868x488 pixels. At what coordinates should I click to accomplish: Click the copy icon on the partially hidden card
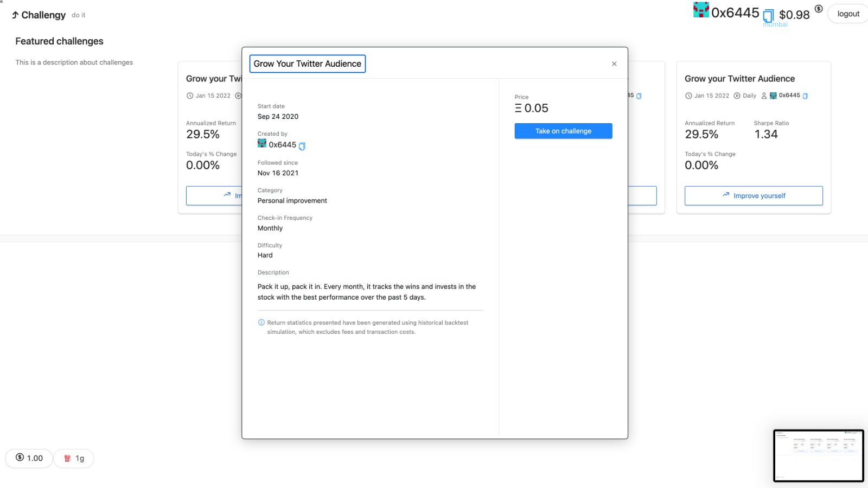point(639,96)
